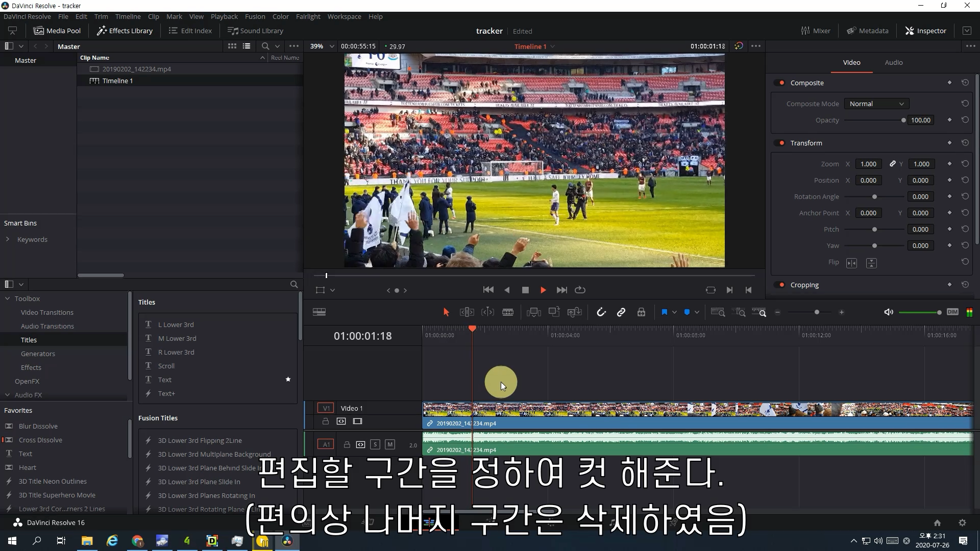Reset the Opacity value
This screenshot has height=551, width=980.
(965, 120)
